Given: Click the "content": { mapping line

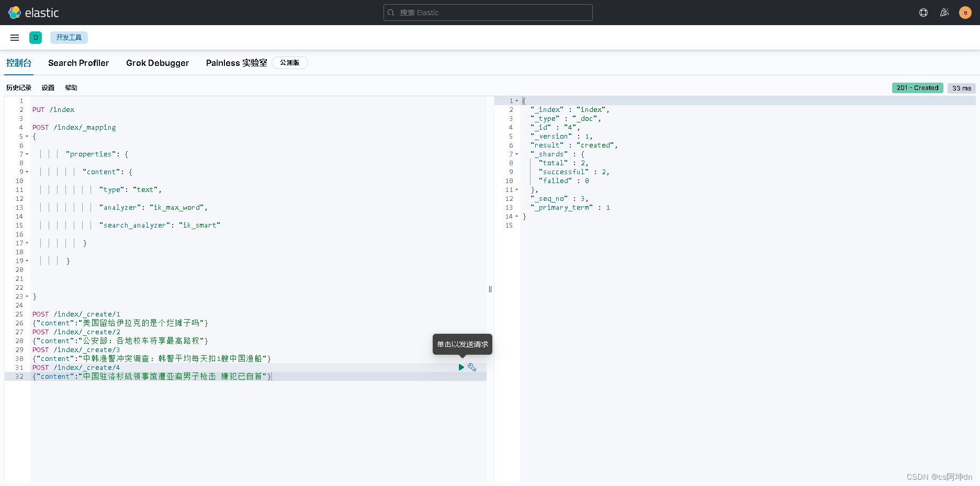Looking at the screenshot, I should click(107, 172).
